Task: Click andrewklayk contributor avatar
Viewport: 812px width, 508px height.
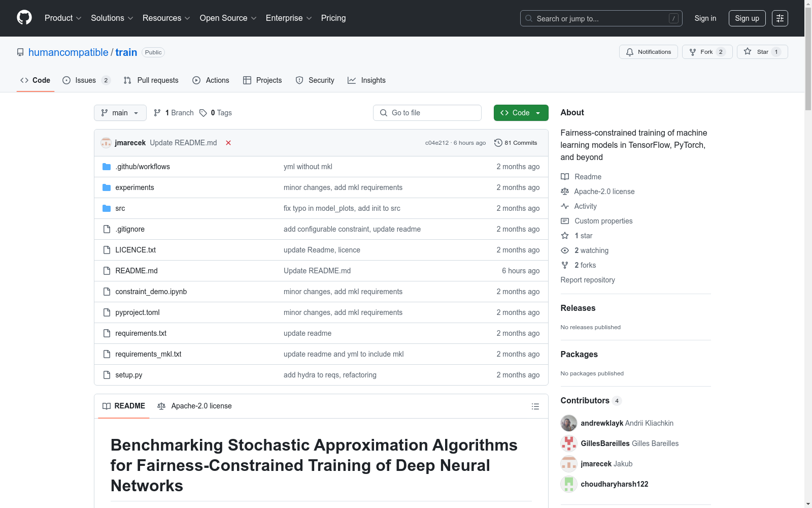Action: tap(569, 423)
